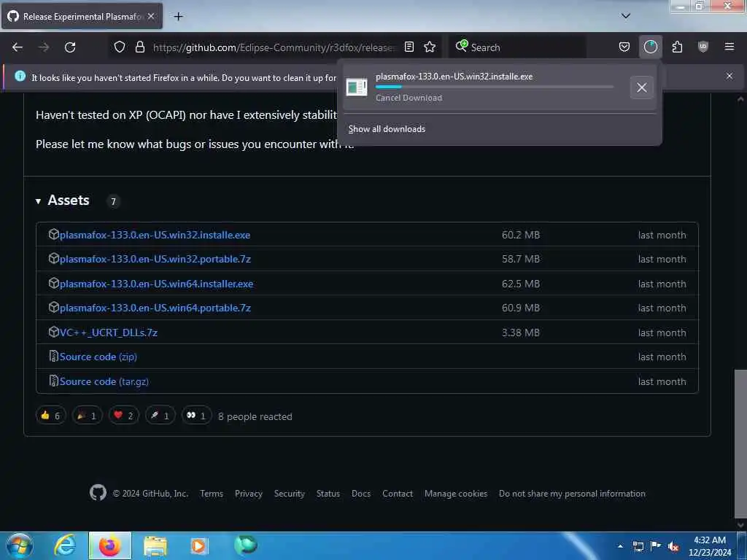
Task: Download plasmafox win32.portable.7z asset
Action: 155,259
